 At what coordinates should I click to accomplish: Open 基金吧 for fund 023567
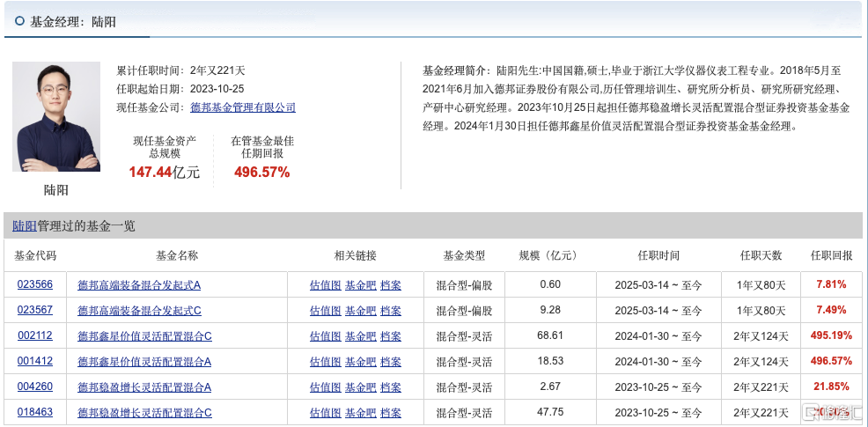tap(361, 311)
